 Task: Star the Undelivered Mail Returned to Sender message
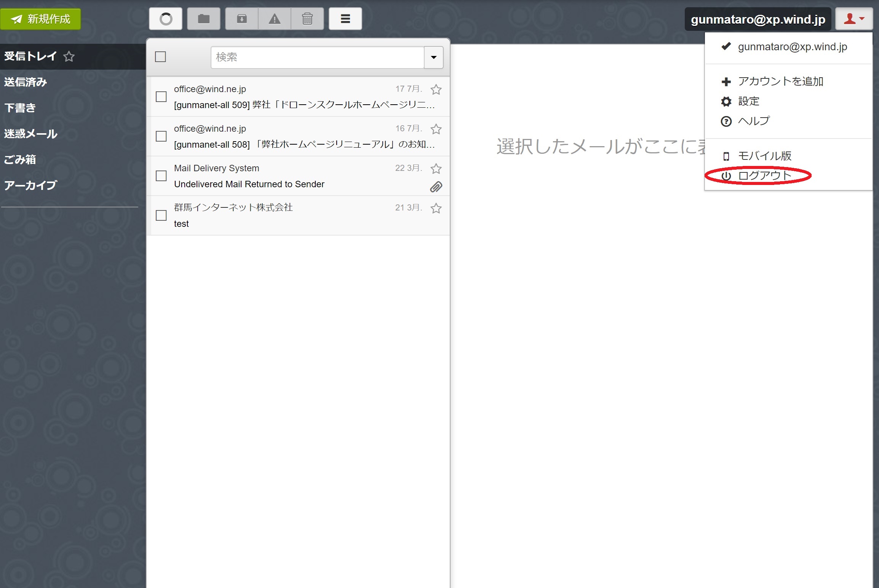436,169
